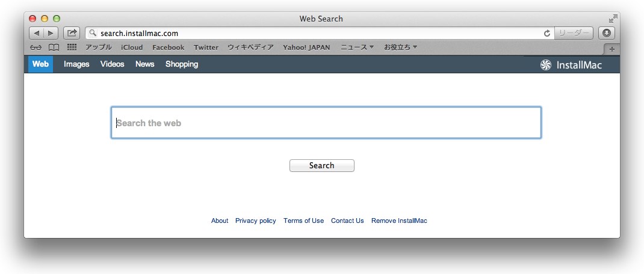Select the Web search tab
Viewport: 644px width, 274px height.
(40, 64)
